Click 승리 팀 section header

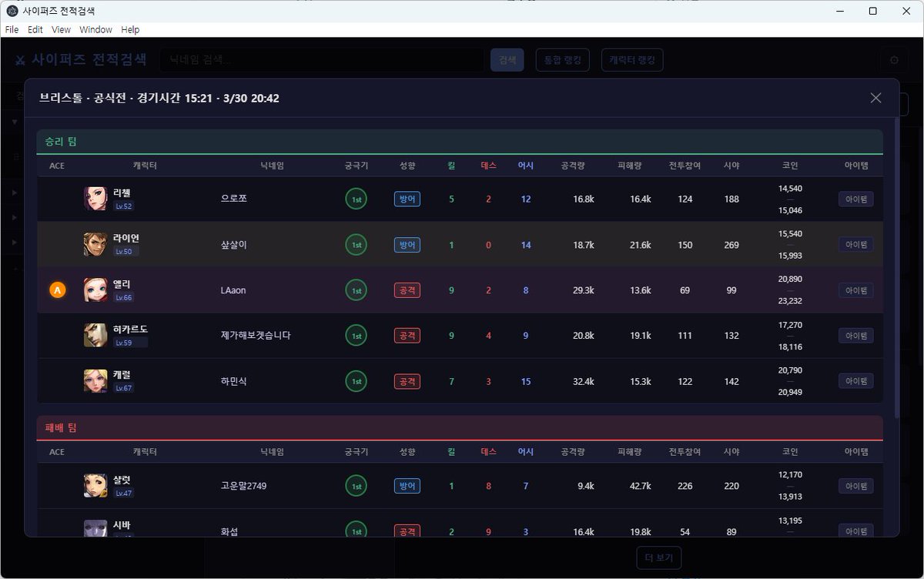460,142
